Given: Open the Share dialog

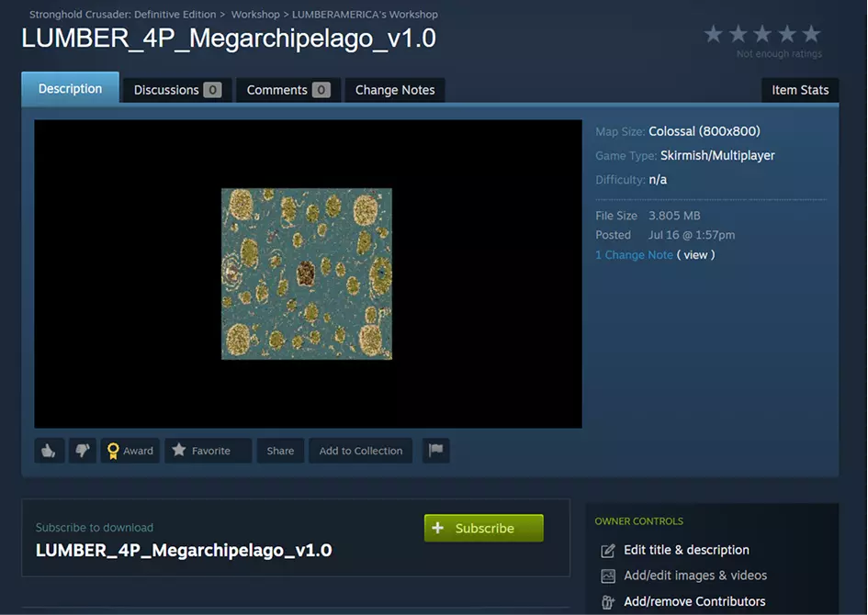Looking at the screenshot, I should point(281,451).
